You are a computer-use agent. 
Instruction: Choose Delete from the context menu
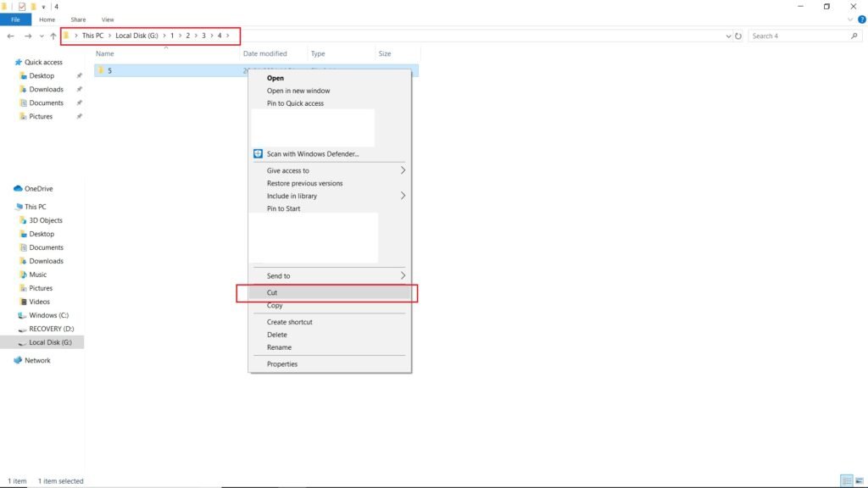[x=277, y=335]
